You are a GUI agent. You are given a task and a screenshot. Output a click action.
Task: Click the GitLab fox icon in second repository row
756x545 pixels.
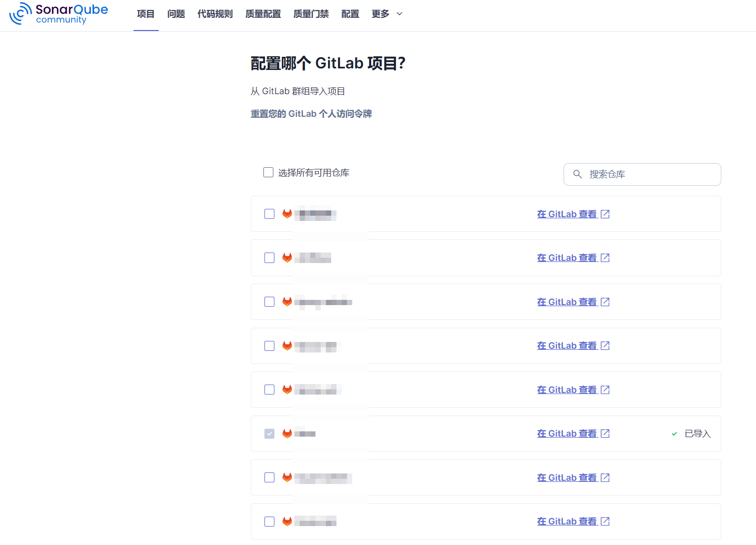click(x=287, y=258)
